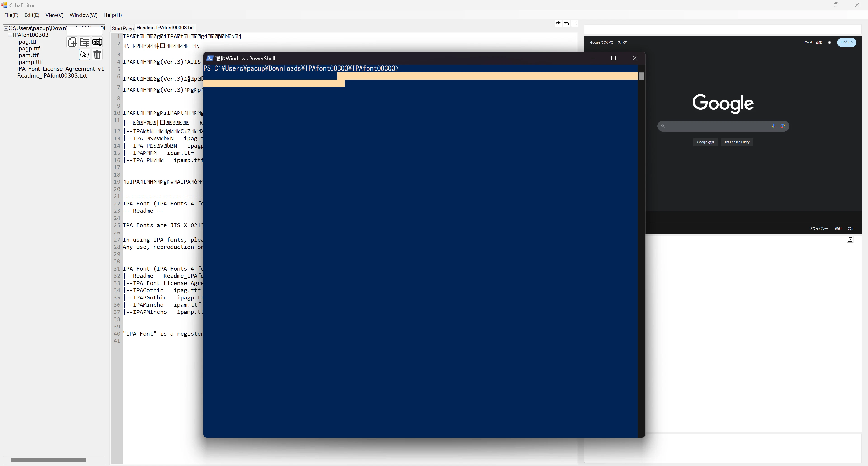The height and width of the screenshot is (466, 868).
Task: Click the undo arrow above the editor
Action: click(x=567, y=24)
